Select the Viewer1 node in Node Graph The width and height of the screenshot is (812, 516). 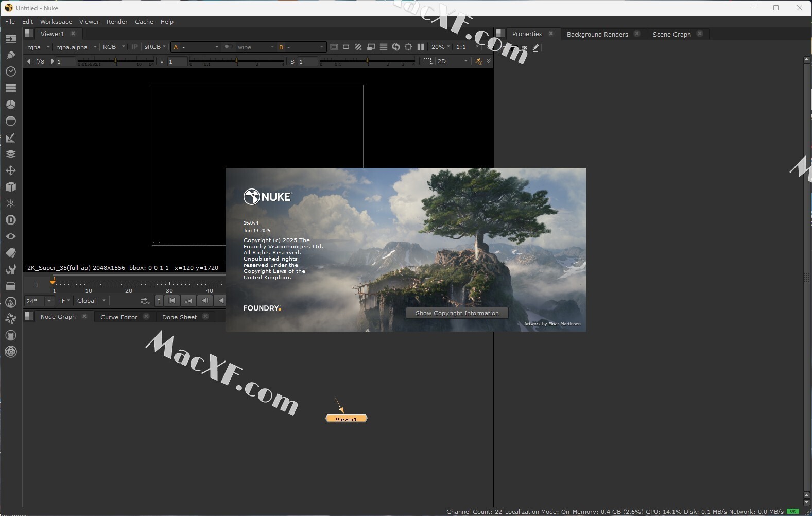pyautogui.click(x=346, y=419)
